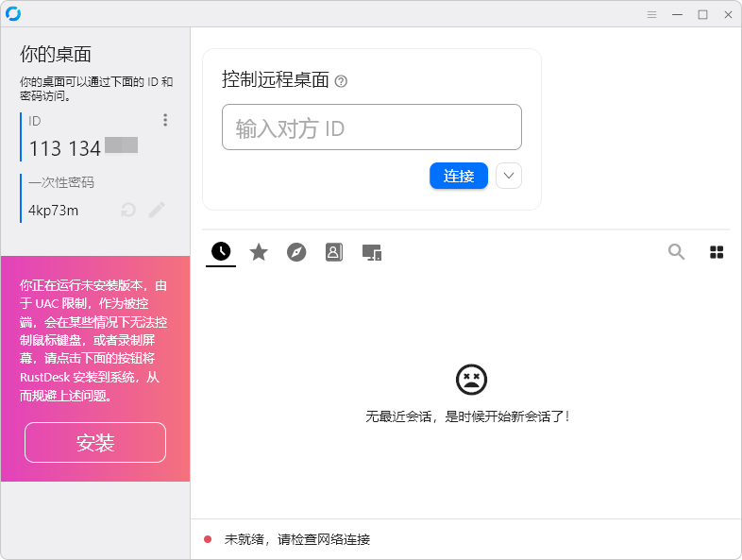Switch to Accessible devices tab
Image resolution: width=742 pixels, height=560 pixels.
372,253
